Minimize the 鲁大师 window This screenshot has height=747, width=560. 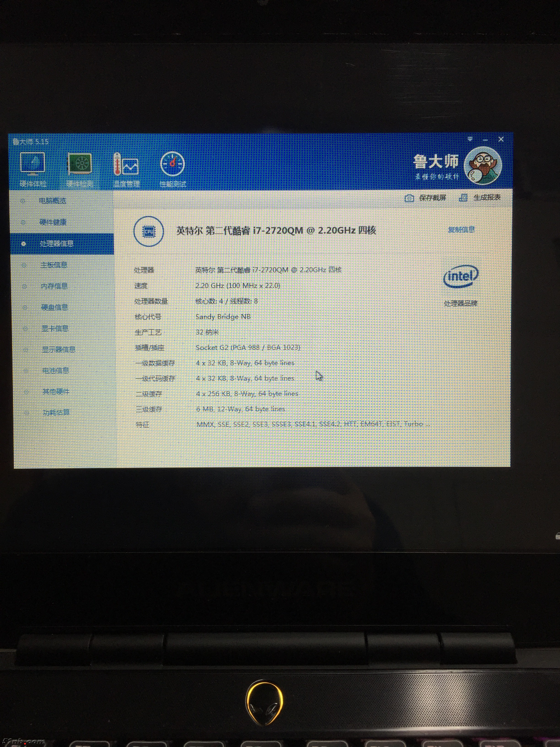pos(485,140)
